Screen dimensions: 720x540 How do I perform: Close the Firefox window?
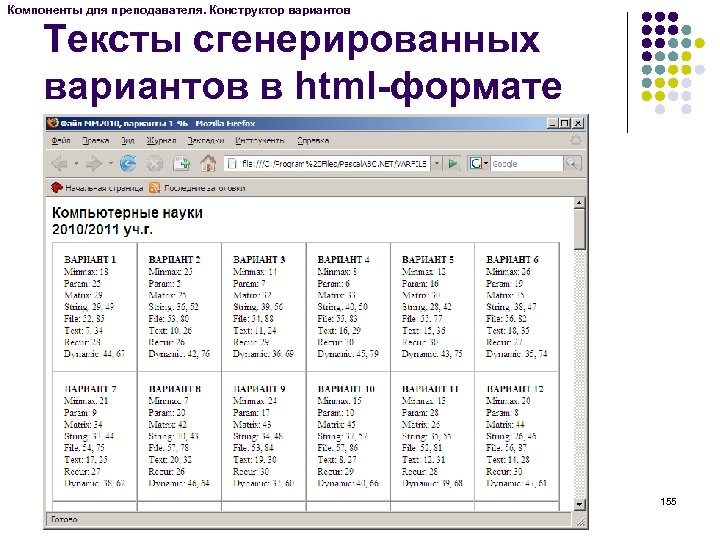coord(578,123)
